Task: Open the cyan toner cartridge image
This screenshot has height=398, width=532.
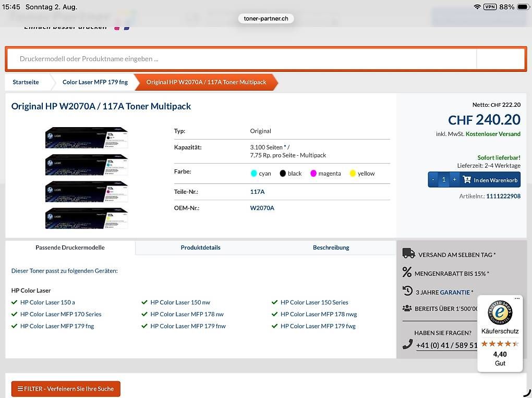Action: click(x=87, y=165)
